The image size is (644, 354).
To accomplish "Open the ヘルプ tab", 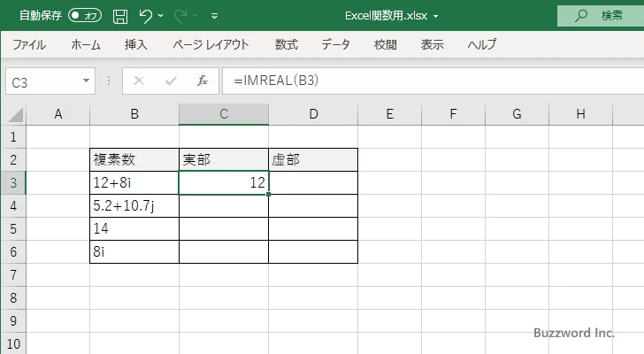I will tap(482, 44).
